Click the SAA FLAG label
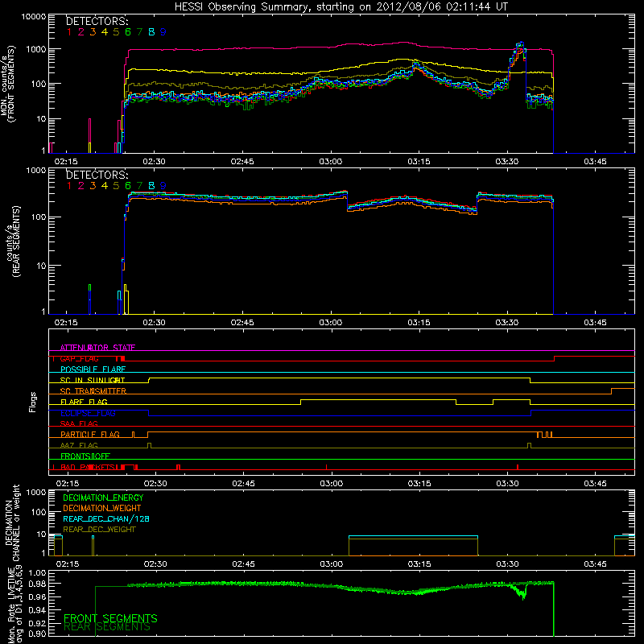Image resolution: width=644 pixels, height=644 pixels. click(x=79, y=423)
